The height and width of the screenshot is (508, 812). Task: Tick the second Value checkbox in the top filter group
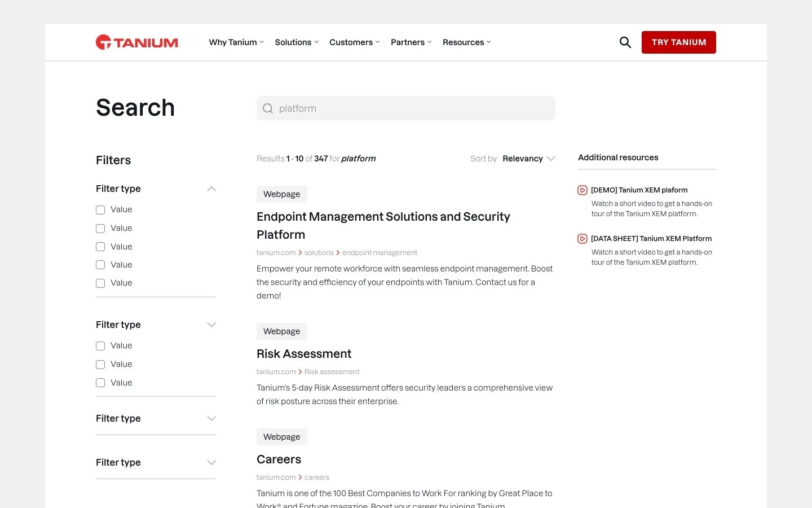tap(100, 229)
